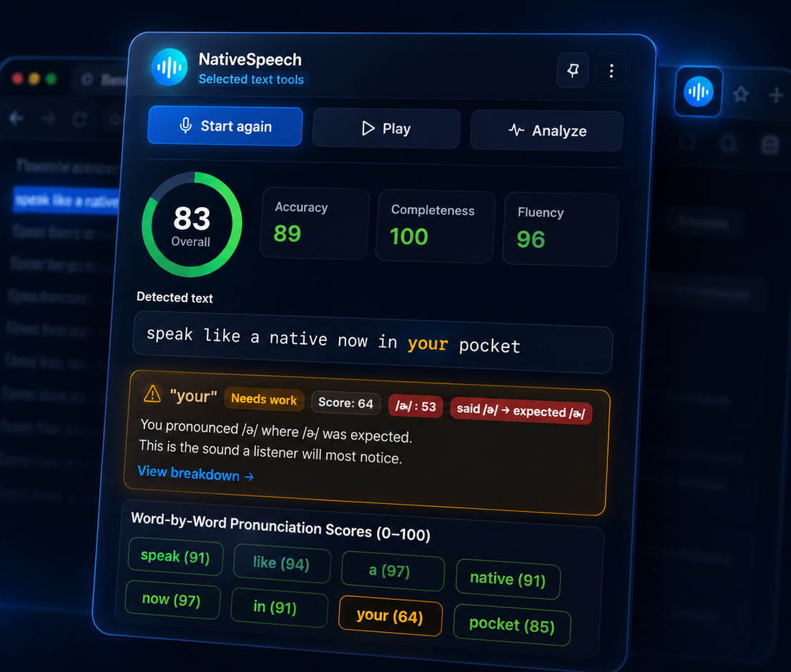Click the Score: 64 badge

click(345, 402)
